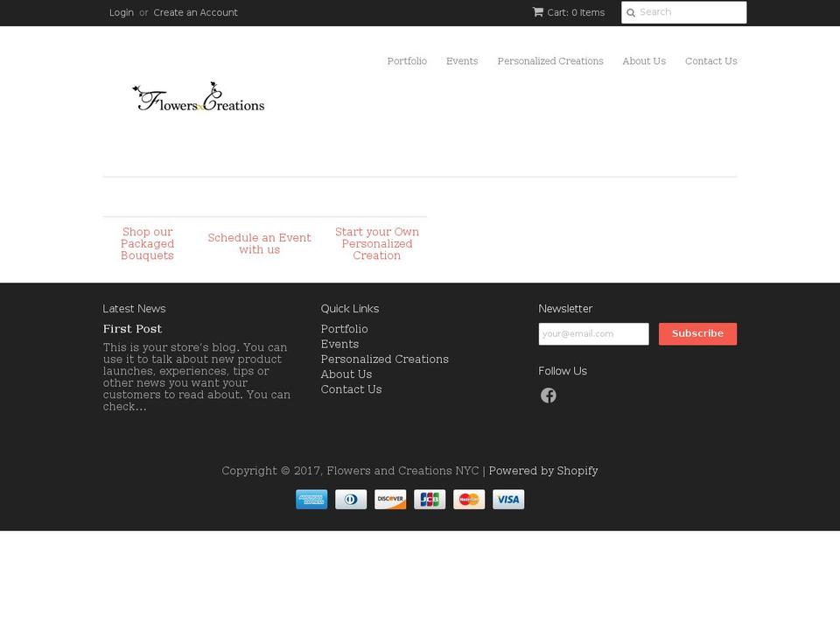Click the MasterCard payment icon
This screenshot has height=630, width=840.
469,500
